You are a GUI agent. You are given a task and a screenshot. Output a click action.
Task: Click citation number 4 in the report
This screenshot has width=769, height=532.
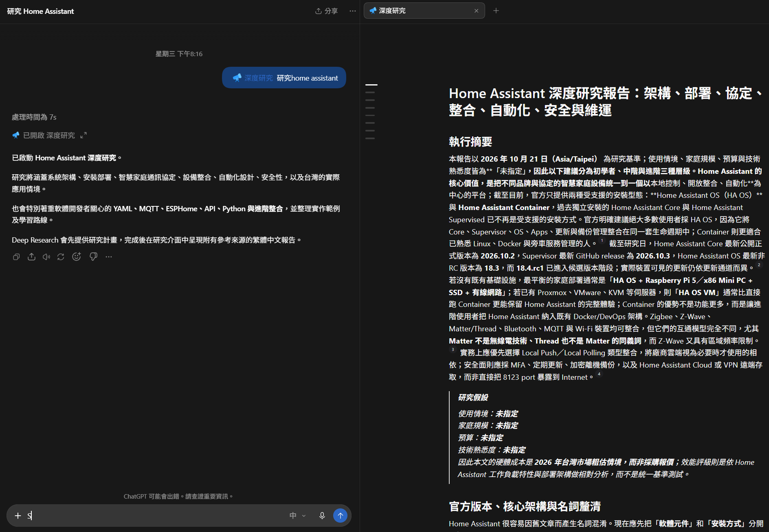pos(599,374)
